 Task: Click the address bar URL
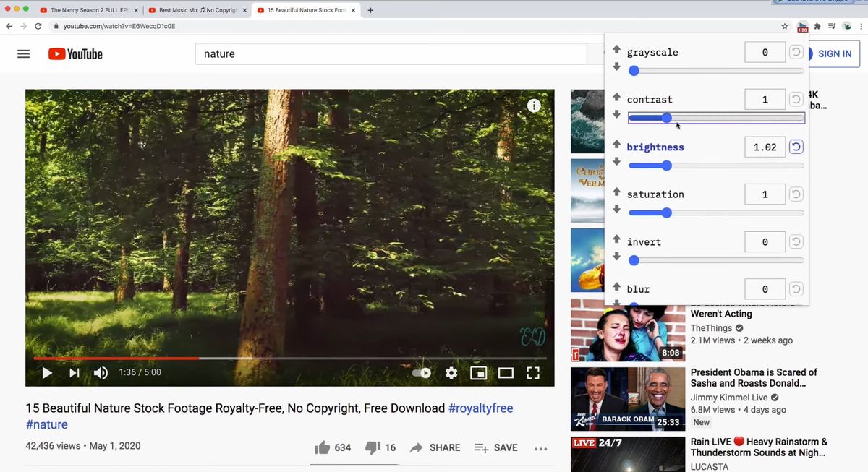click(x=119, y=26)
